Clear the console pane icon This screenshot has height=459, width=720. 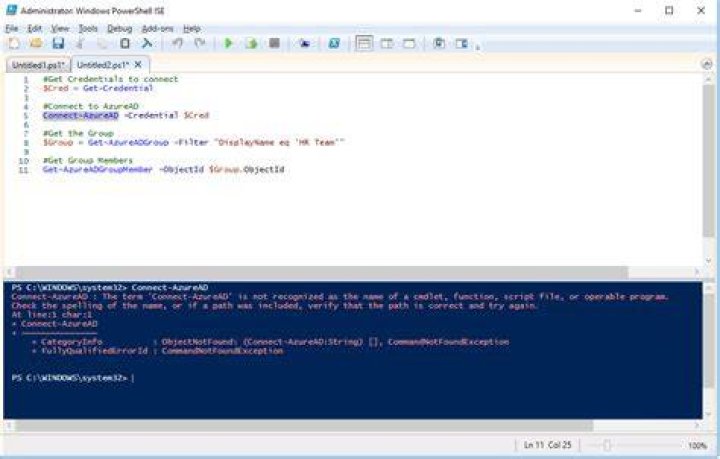pyautogui.click(x=147, y=44)
